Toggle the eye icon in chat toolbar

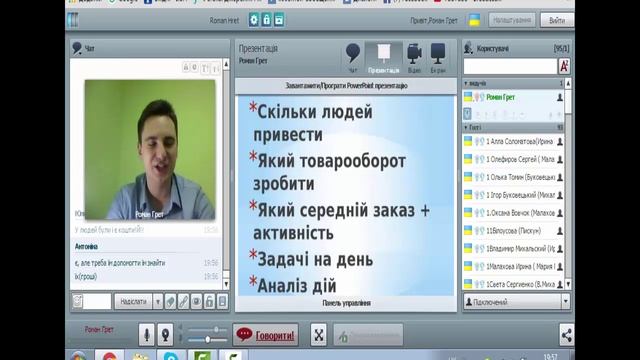pyautogui.click(x=197, y=302)
